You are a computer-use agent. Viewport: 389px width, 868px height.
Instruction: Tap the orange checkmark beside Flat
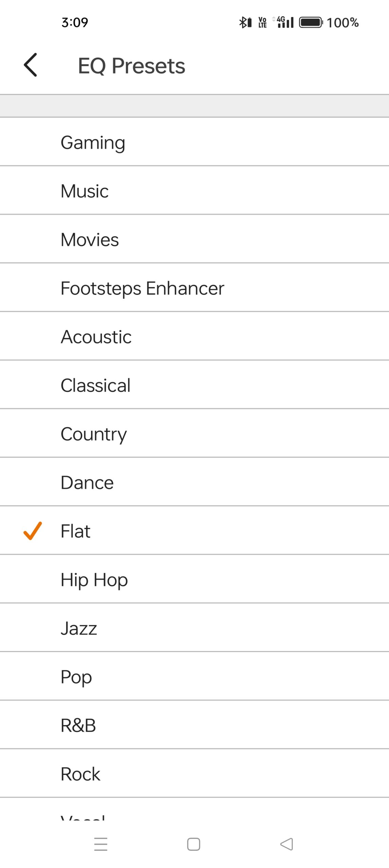pyautogui.click(x=33, y=531)
